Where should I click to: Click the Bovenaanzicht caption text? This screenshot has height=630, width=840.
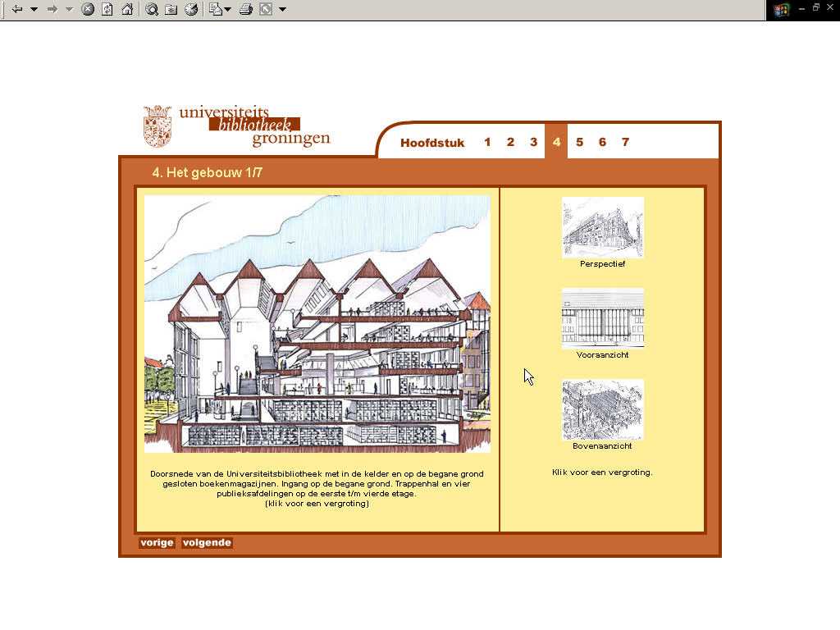tap(603, 445)
